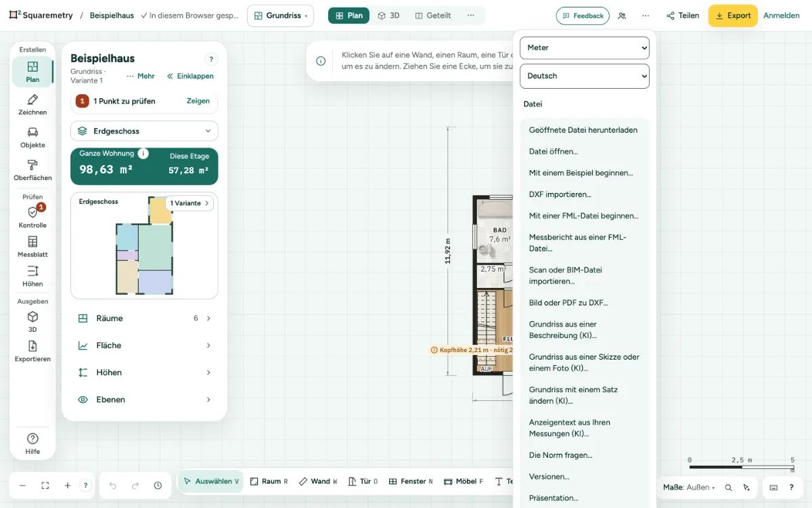Screen dimensions: 812x508
Task: Select the Auswählen tool
Action: (211, 482)
